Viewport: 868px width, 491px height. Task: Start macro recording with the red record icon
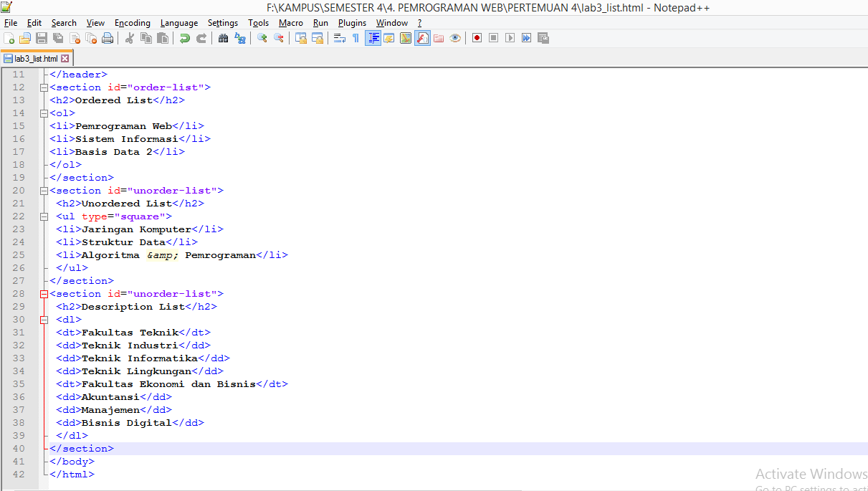pos(476,38)
